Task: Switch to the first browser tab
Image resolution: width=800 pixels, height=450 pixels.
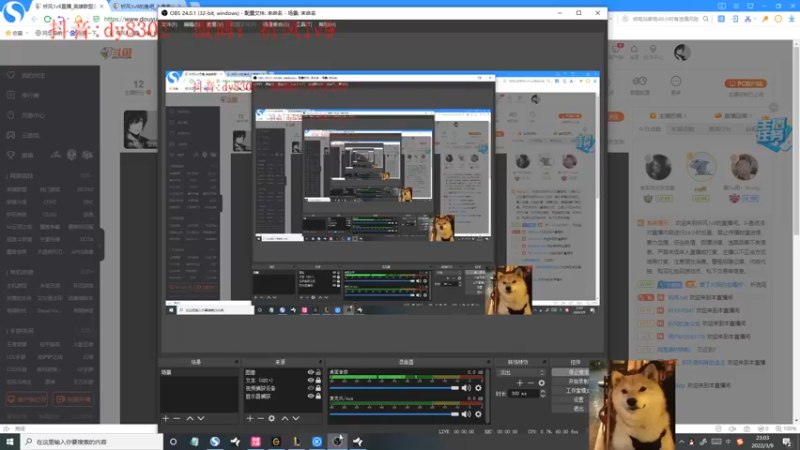Action: 68,6
